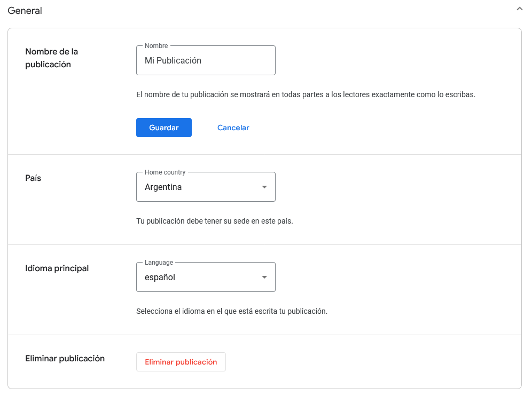This screenshot has height=396, width=532.
Task: Click the black Eliminar publicación row label
Action: point(65,358)
